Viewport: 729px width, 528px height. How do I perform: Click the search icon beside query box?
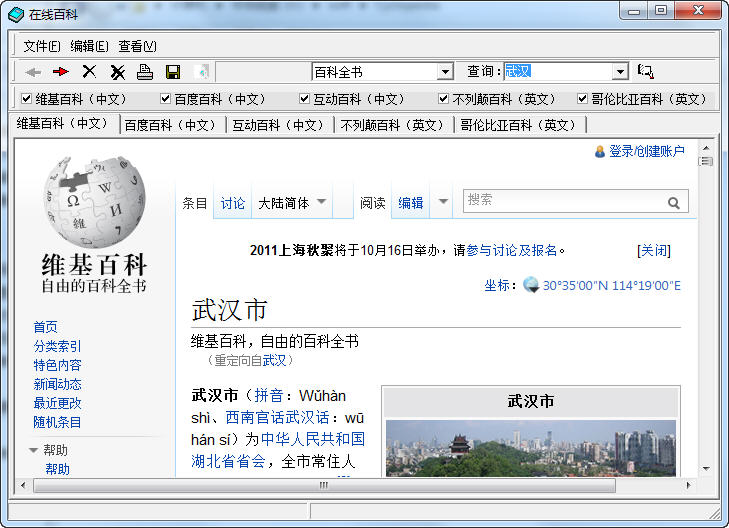click(646, 72)
